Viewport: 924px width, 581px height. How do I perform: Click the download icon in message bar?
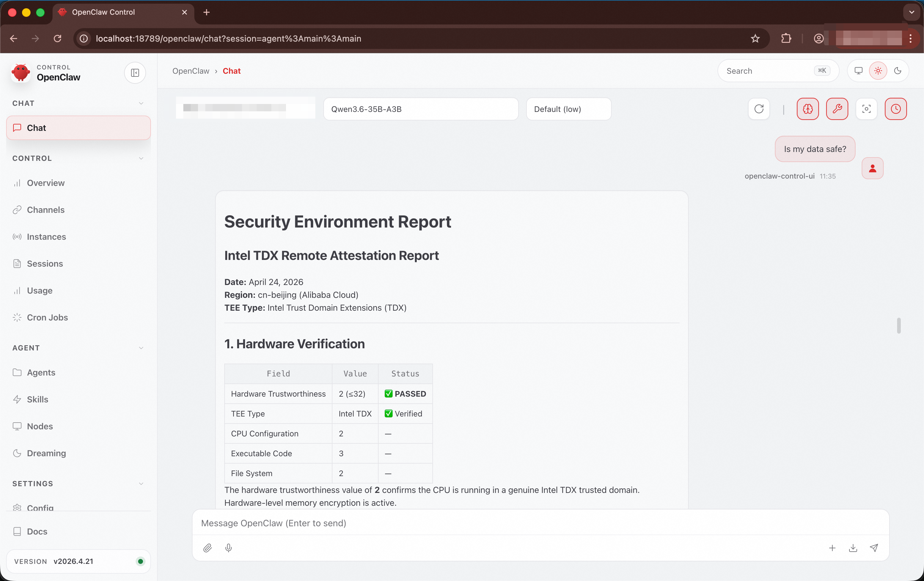853,548
